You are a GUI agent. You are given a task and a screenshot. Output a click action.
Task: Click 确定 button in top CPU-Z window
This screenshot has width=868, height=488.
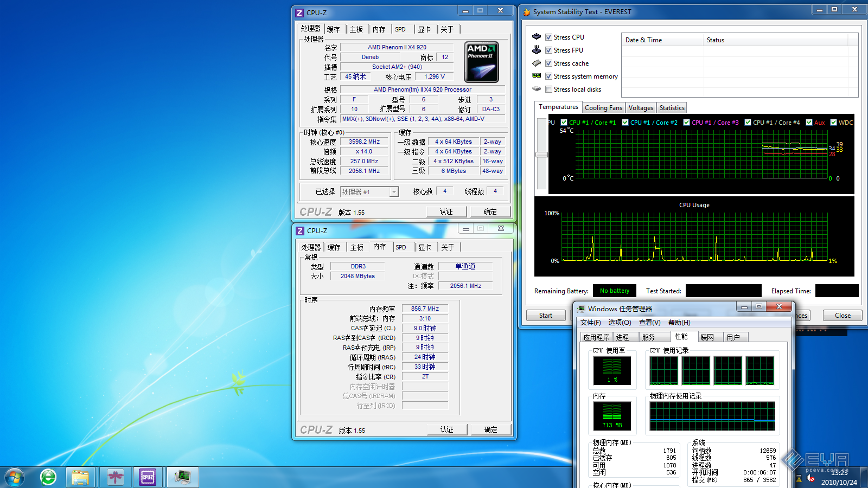point(490,211)
